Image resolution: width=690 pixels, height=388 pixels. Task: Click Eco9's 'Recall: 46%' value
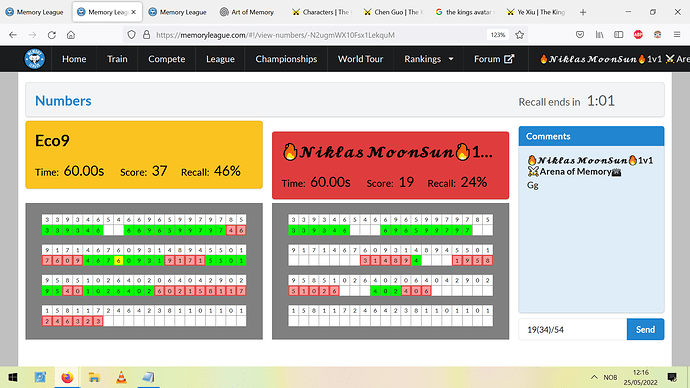click(x=211, y=171)
